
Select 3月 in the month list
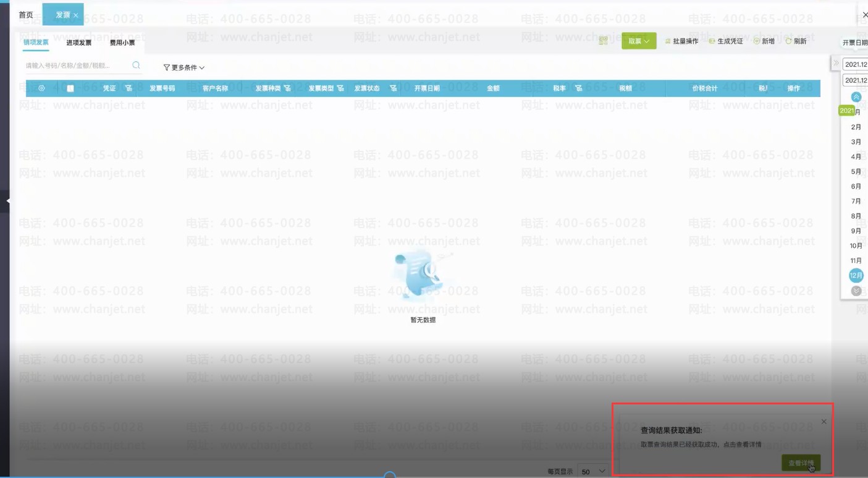coord(856,142)
